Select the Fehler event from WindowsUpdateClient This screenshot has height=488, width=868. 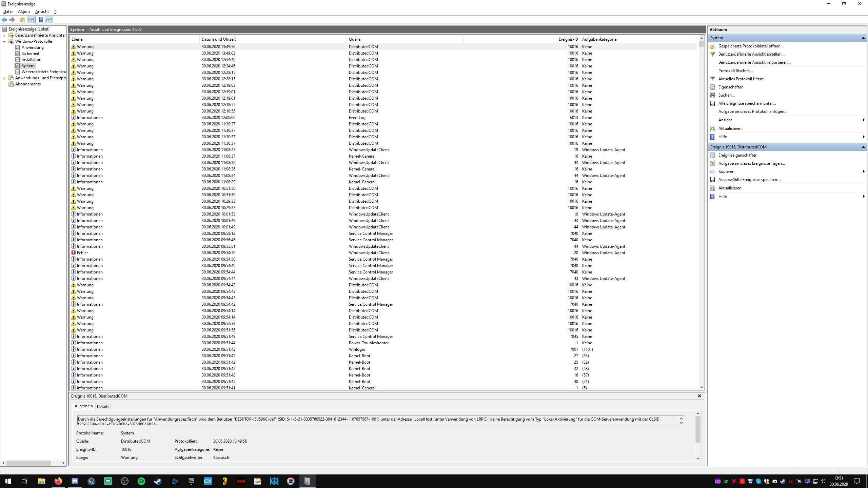point(82,253)
